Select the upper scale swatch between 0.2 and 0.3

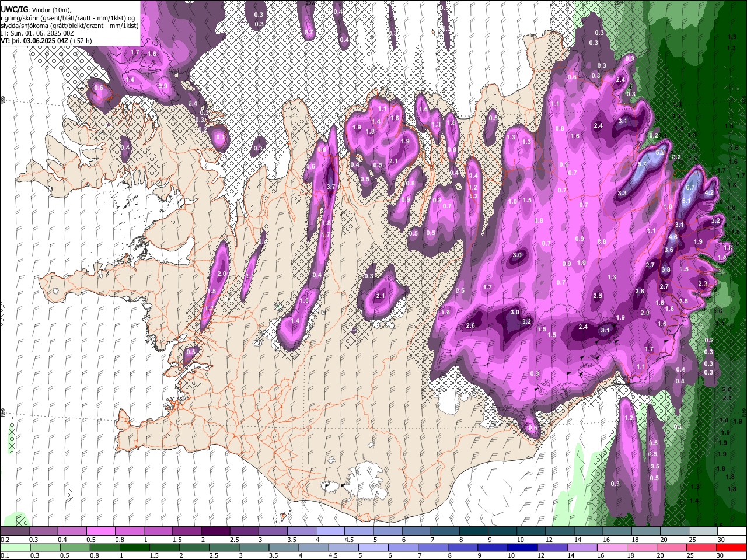point(15,531)
